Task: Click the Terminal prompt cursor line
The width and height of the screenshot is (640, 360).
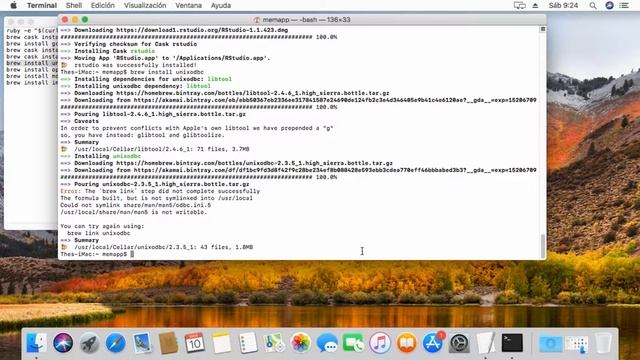Action: [97, 254]
